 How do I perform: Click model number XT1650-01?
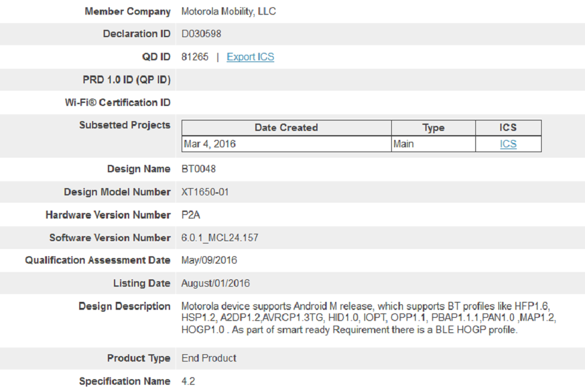[205, 192]
